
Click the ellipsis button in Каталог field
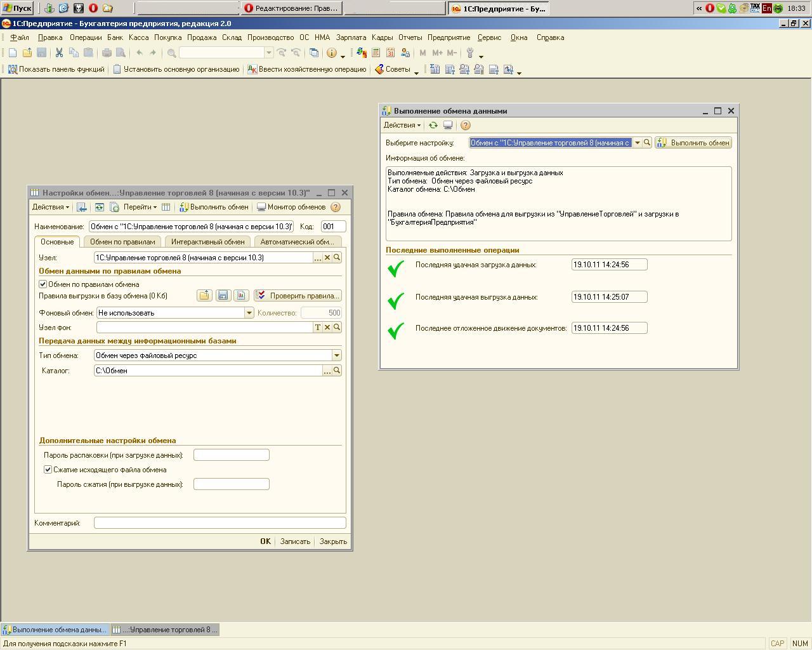[x=327, y=371]
